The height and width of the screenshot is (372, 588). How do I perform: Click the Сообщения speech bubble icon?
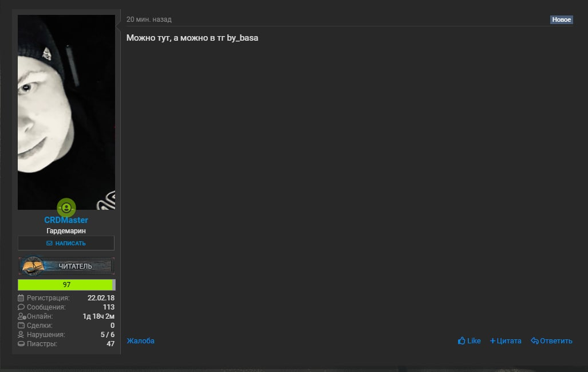[x=21, y=307]
